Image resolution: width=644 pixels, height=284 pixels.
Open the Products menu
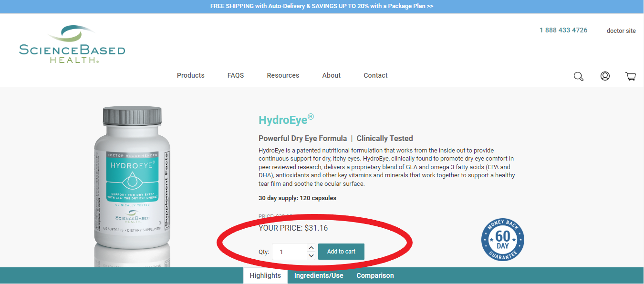point(190,75)
